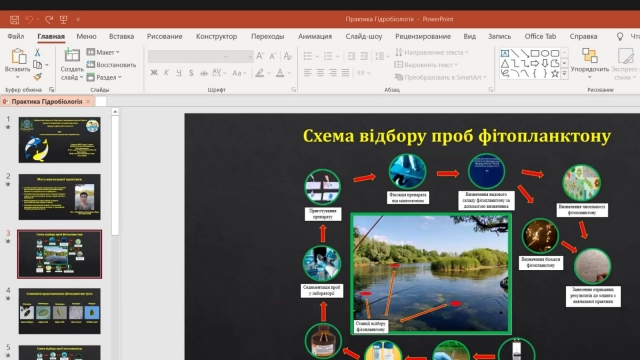Start slideshow from beginning icon

click(63, 19)
